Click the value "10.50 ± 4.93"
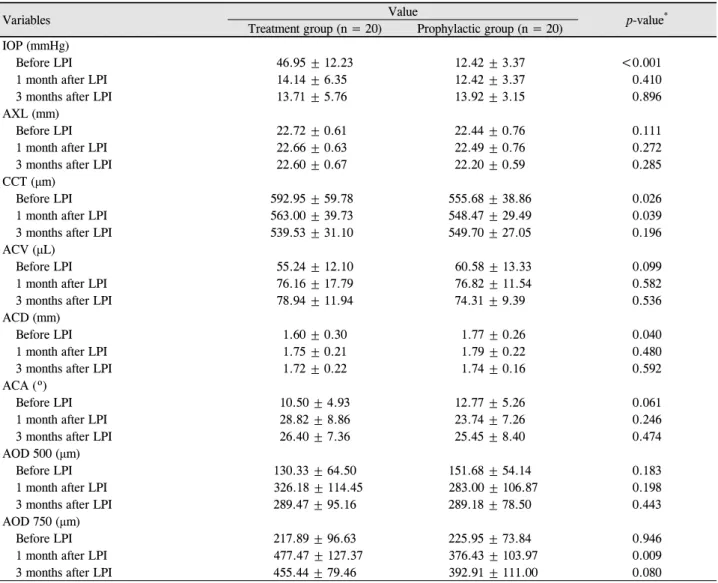Screen dimensions: 718x583 315,403
